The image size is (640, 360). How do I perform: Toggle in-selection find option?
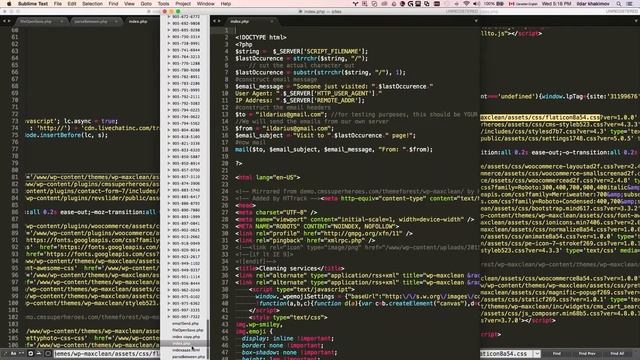(x=39, y=353)
